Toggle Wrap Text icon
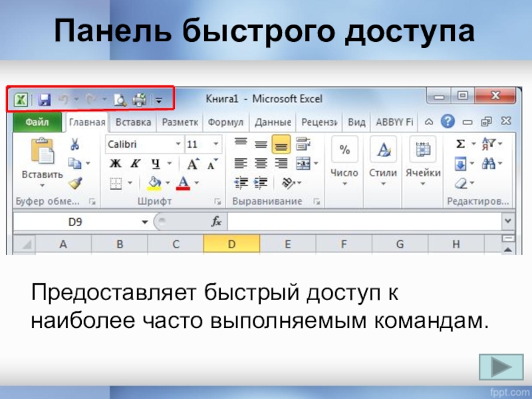 click(303, 144)
